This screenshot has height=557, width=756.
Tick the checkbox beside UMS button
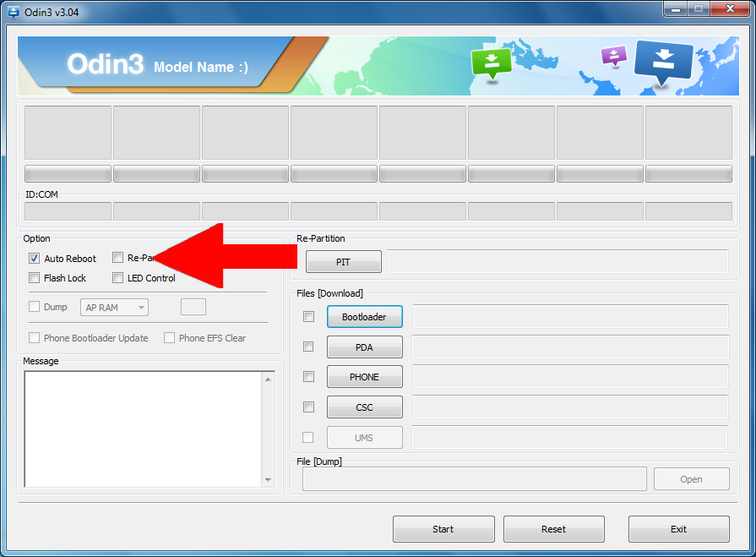click(x=307, y=438)
